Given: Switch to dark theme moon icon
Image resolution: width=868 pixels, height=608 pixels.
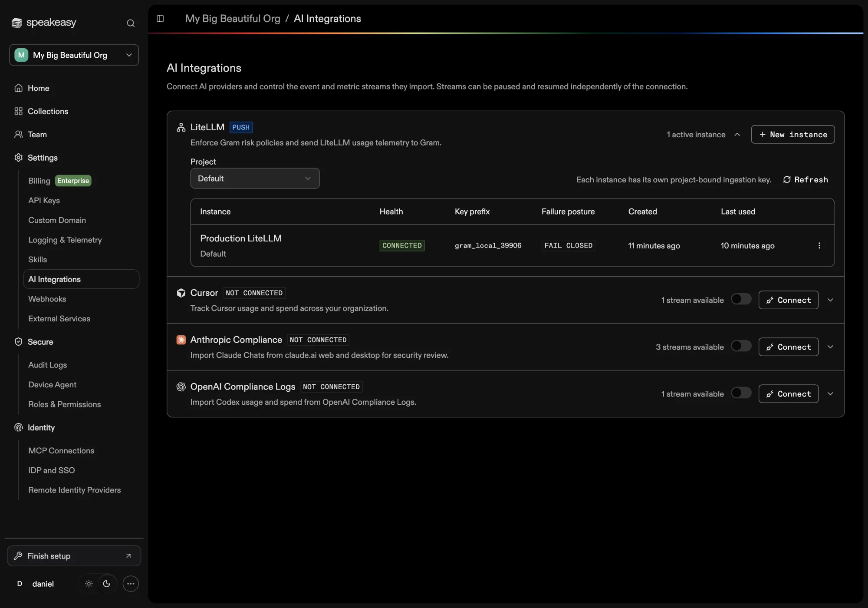Looking at the screenshot, I should coord(107,584).
